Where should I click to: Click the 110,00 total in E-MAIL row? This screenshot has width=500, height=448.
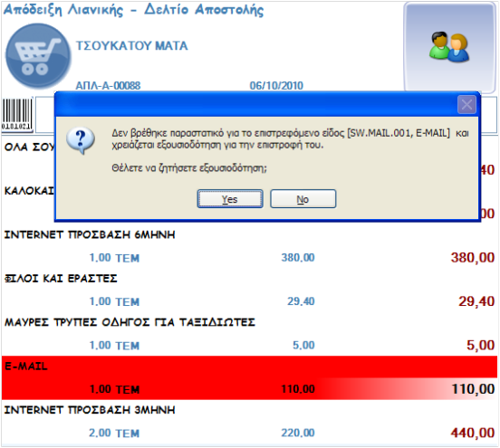[473, 389]
